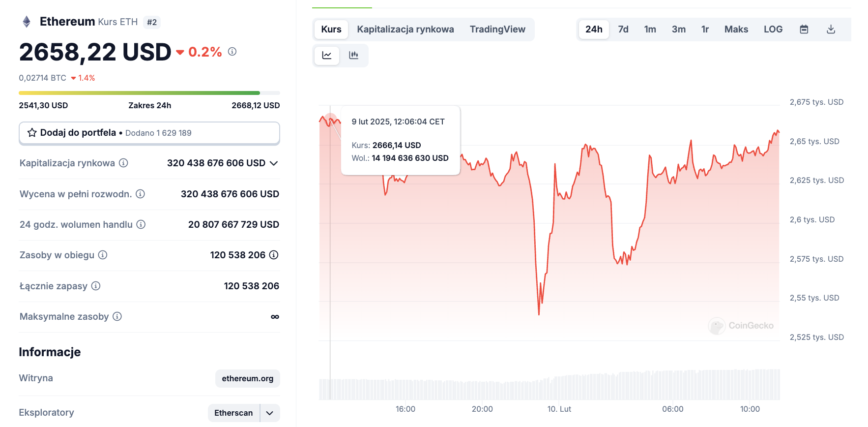This screenshot has height=427, width=868.
Task: Switch to candlestick chart view
Action: click(x=353, y=55)
